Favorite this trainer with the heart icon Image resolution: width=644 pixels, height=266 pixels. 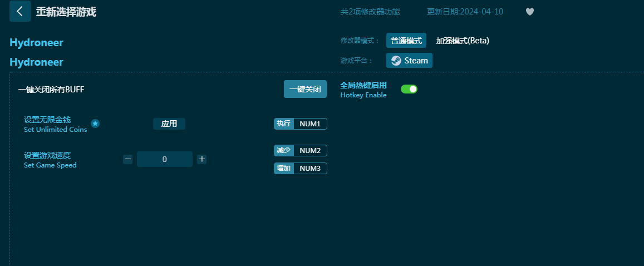point(530,12)
